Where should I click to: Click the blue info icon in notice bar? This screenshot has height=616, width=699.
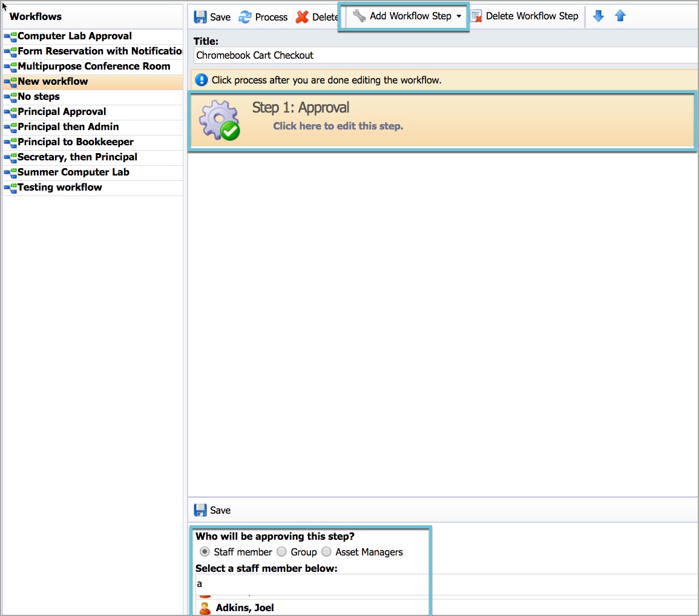click(x=202, y=80)
